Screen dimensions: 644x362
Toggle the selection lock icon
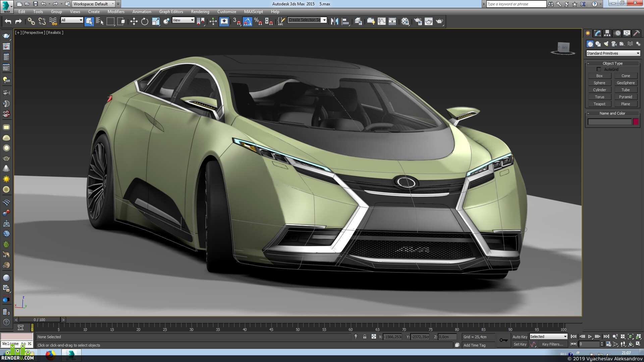tap(365, 337)
